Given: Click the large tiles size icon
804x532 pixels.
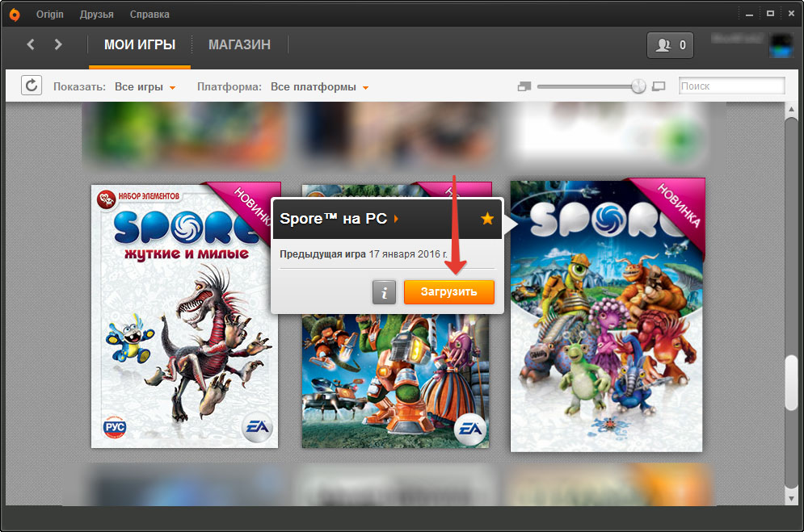Looking at the screenshot, I should point(659,86).
